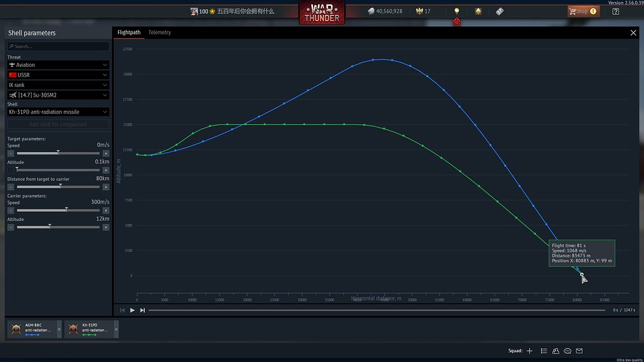Open the Battle Pass ticket icon
This screenshot has height=362, width=644.
coord(500,12)
